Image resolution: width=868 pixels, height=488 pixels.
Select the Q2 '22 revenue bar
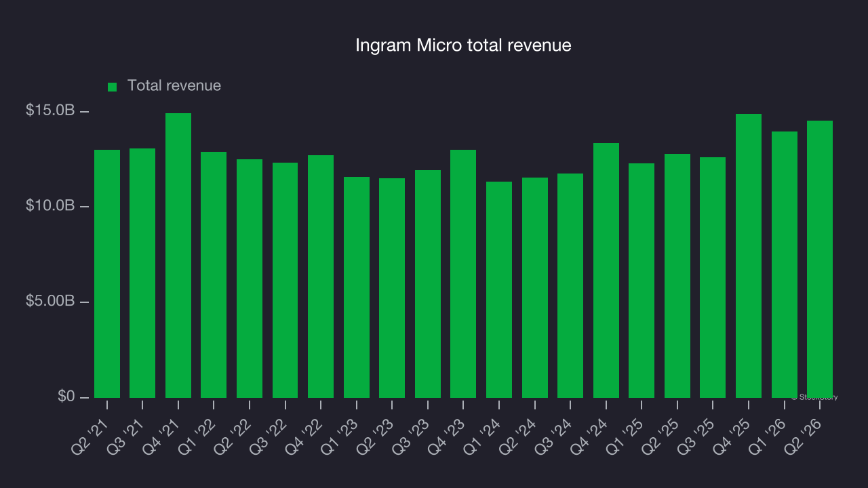pyautogui.click(x=250, y=279)
